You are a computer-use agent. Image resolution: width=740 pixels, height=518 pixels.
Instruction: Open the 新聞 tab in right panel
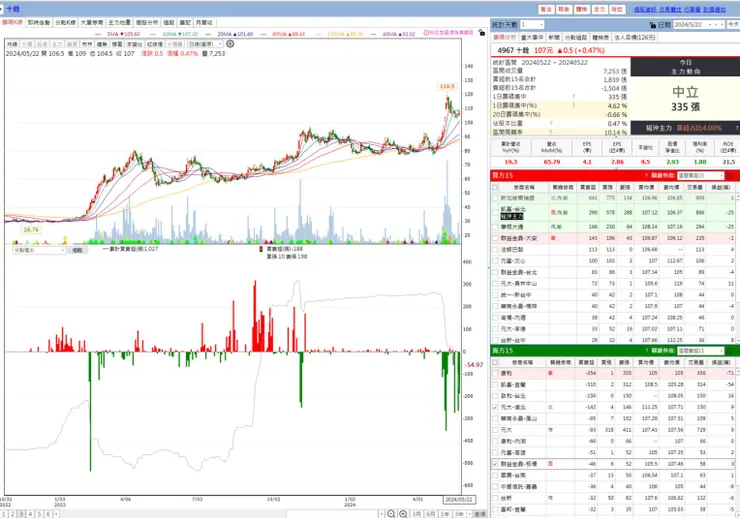[554, 37]
